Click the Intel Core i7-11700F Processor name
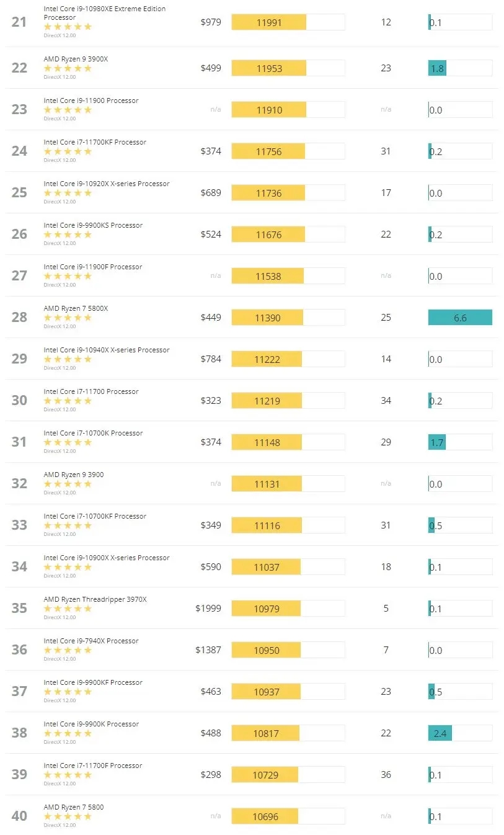The width and height of the screenshot is (504, 835). (93, 766)
